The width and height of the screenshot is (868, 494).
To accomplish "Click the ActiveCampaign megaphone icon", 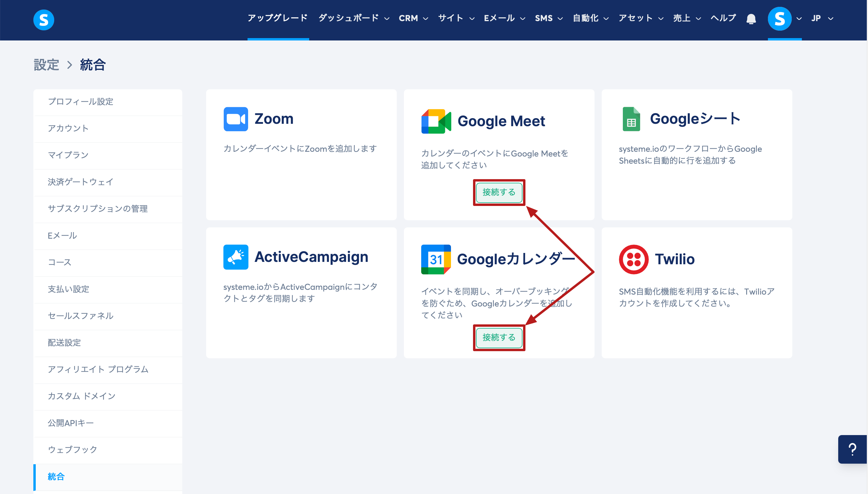I will (236, 257).
